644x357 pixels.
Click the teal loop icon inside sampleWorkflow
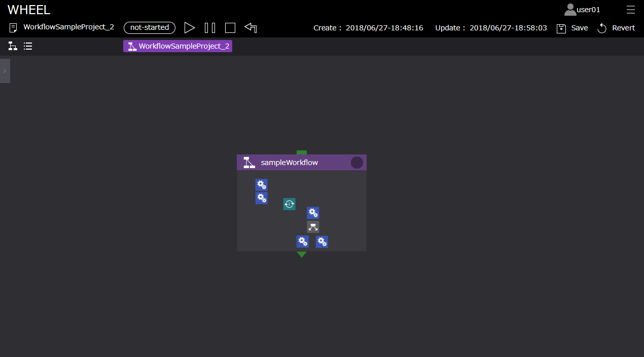pos(289,204)
